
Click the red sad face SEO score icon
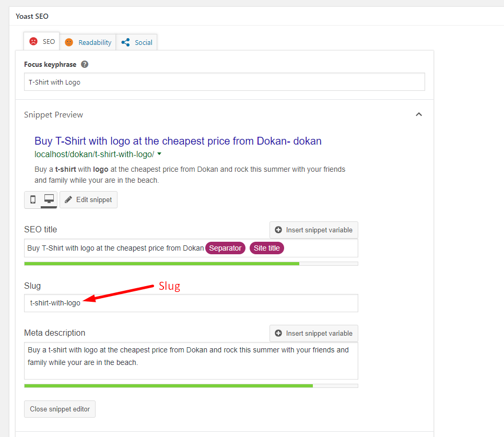pyautogui.click(x=33, y=41)
